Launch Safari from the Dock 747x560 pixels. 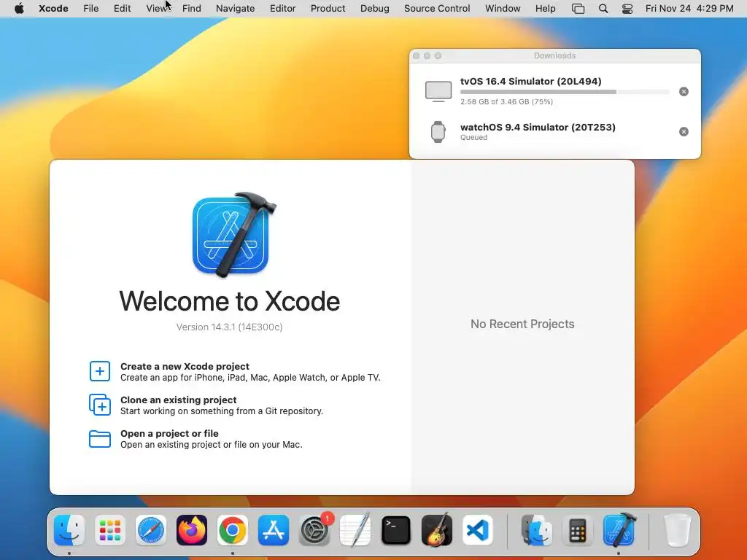(151, 530)
